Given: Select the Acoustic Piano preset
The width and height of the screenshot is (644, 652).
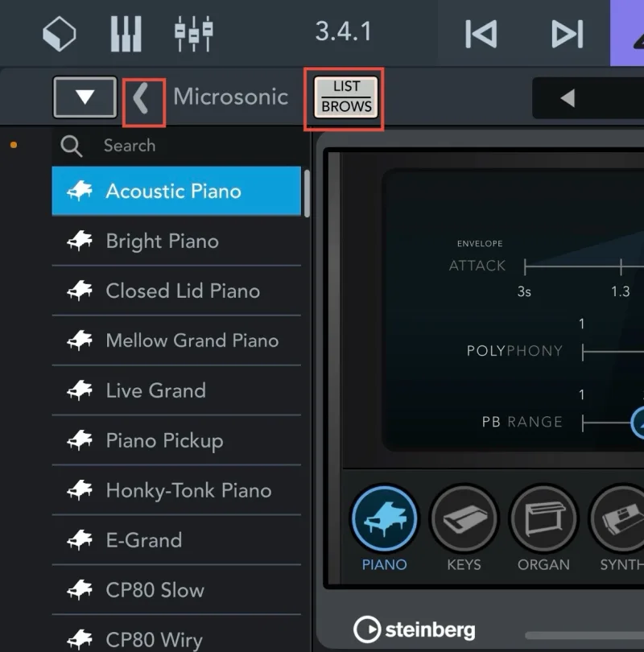Looking at the screenshot, I should coord(176,191).
